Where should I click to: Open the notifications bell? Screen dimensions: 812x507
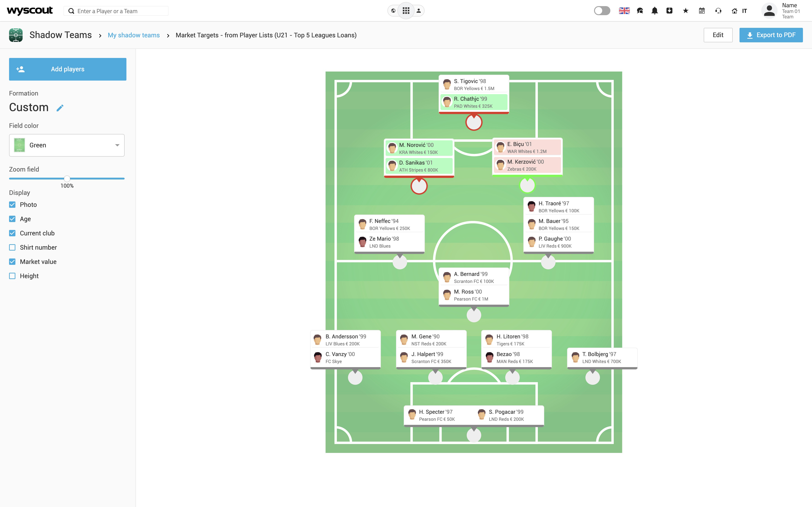(654, 11)
